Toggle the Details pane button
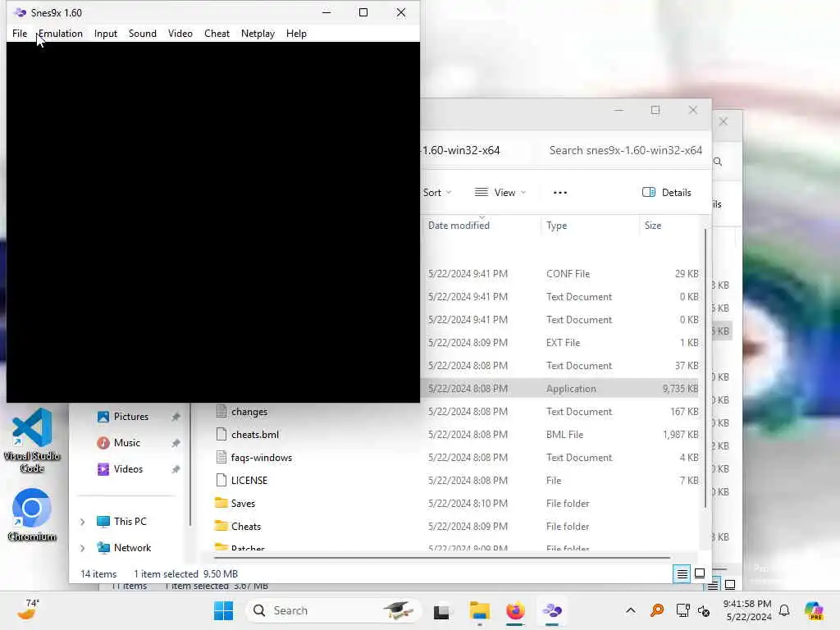 [x=666, y=192]
